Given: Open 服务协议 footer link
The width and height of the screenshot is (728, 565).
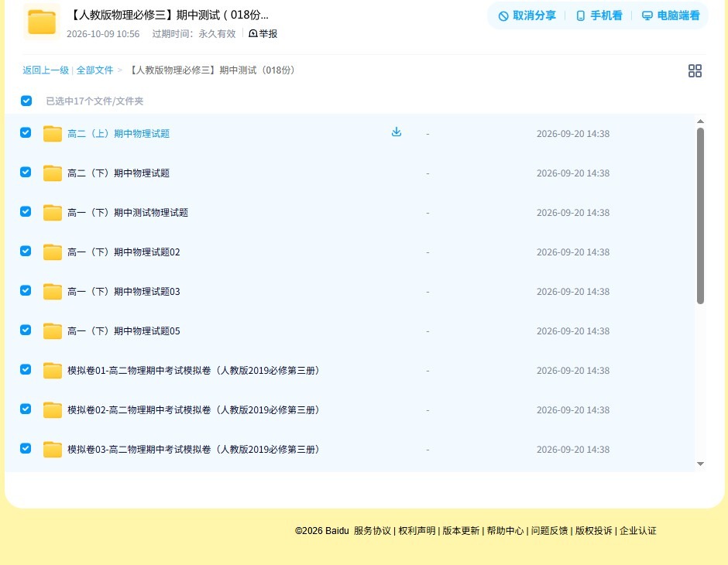Looking at the screenshot, I should [373, 531].
